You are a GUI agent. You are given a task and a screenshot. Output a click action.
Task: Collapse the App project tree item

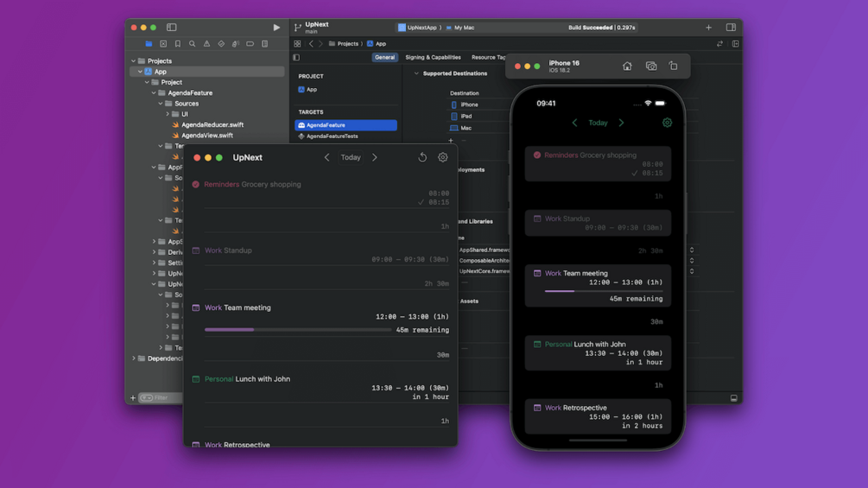click(140, 72)
